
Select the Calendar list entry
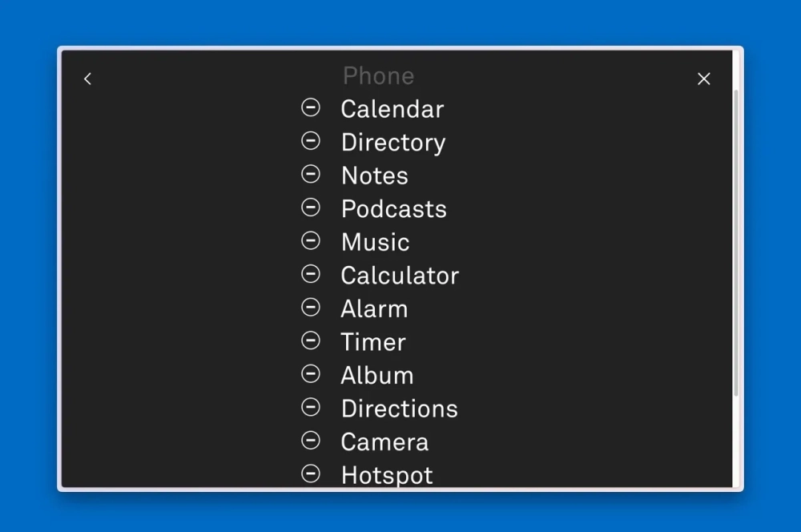pos(392,109)
